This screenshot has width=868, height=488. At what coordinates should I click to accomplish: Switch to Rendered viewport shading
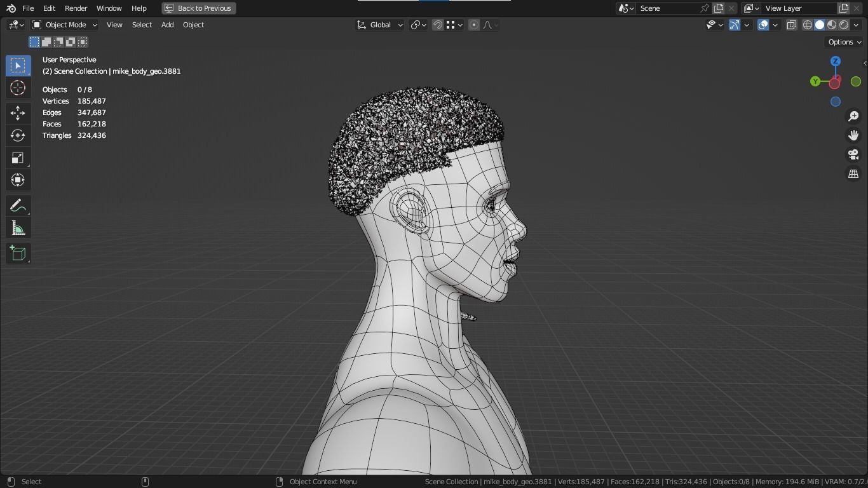844,25
